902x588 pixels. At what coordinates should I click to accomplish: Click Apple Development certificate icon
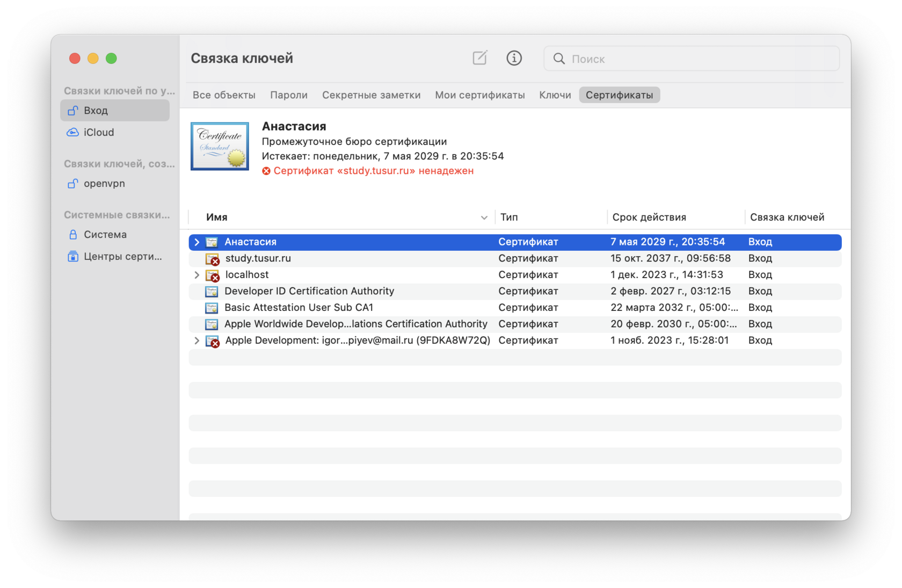[213, 341]
